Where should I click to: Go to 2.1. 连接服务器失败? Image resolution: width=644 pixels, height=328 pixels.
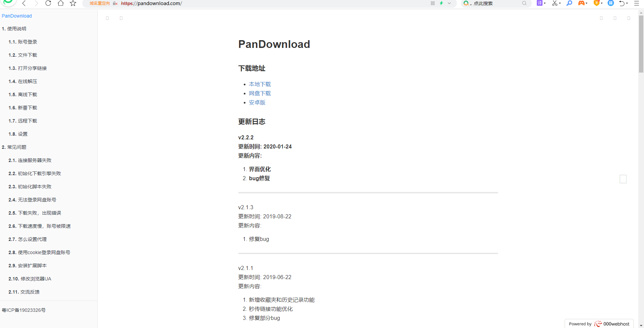pos(30,160)
